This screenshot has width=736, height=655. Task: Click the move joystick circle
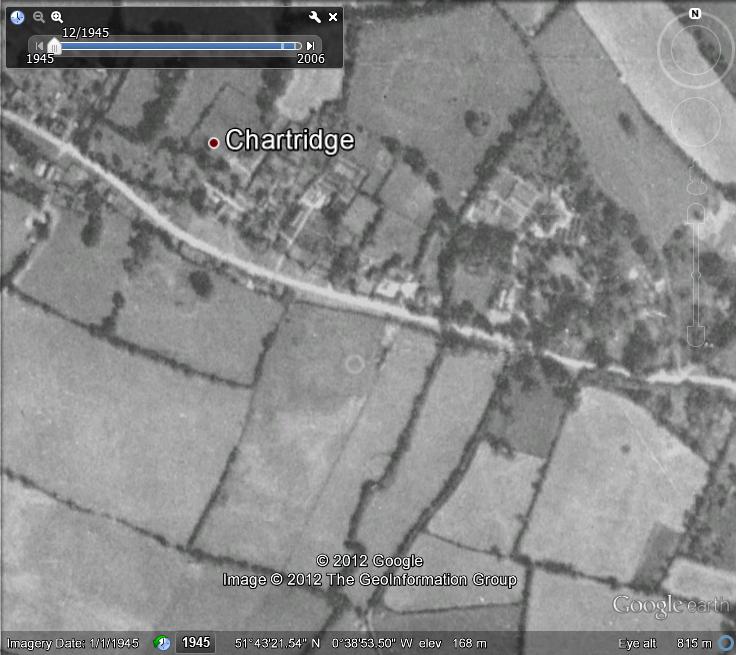click(x=695, y=122)
